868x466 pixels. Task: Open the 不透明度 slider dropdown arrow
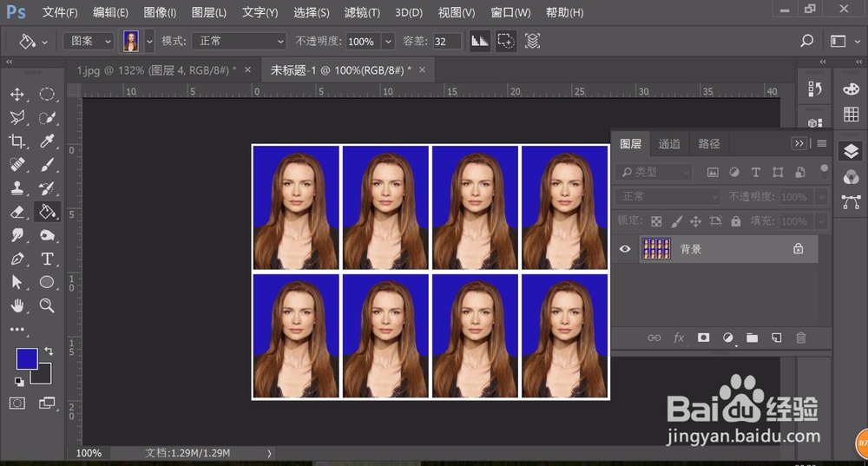click(x=388, y=42)
